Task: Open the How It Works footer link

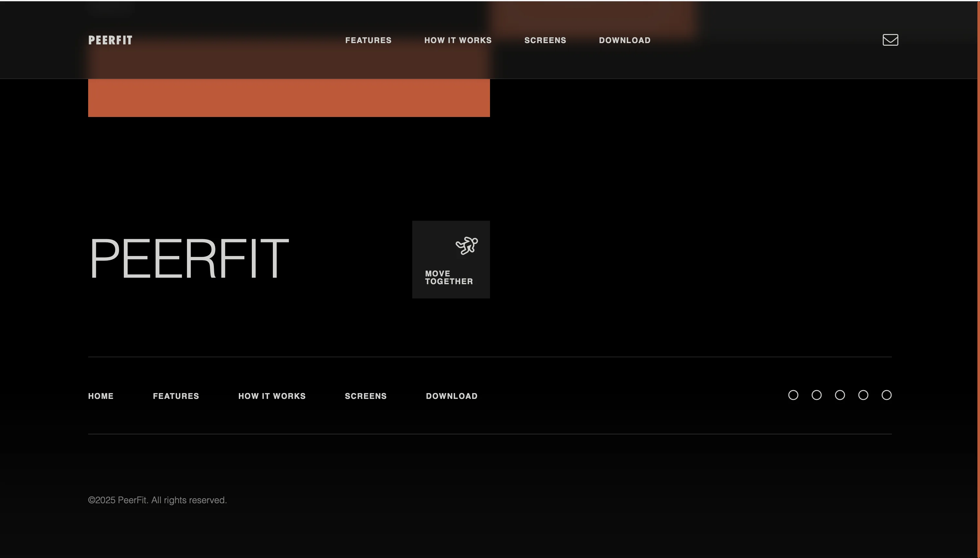Action: click(272, 396)
